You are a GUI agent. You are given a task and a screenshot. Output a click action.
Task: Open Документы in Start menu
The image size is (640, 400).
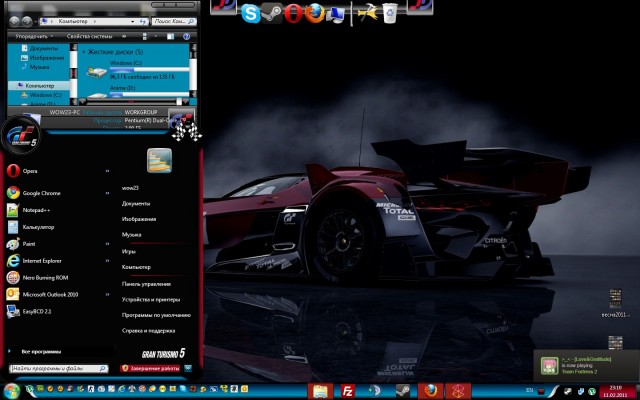tap(136, 203)
